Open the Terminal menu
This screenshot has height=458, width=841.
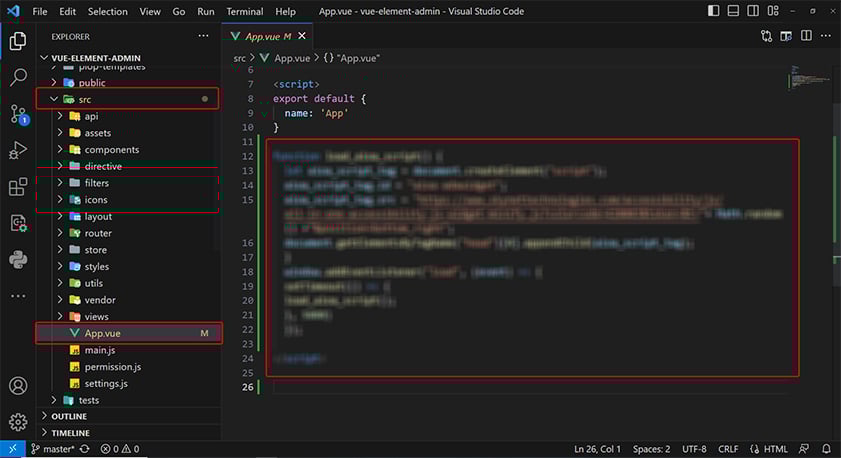(x=245, y=11)
